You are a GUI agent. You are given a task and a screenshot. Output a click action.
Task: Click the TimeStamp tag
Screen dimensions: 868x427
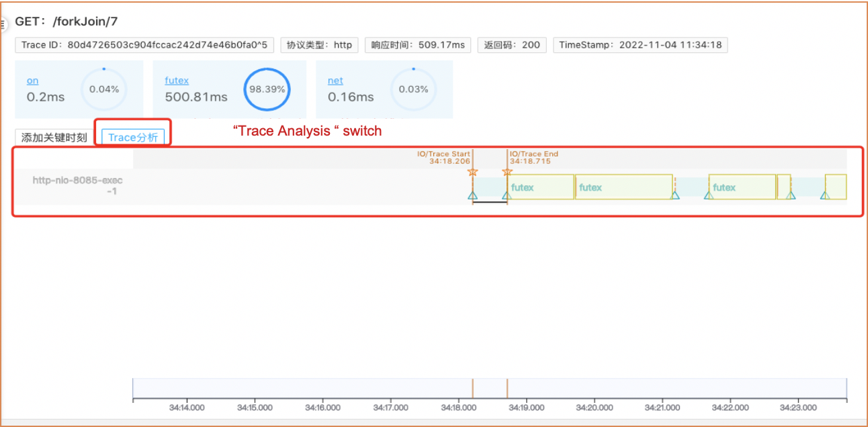point(640,45)
